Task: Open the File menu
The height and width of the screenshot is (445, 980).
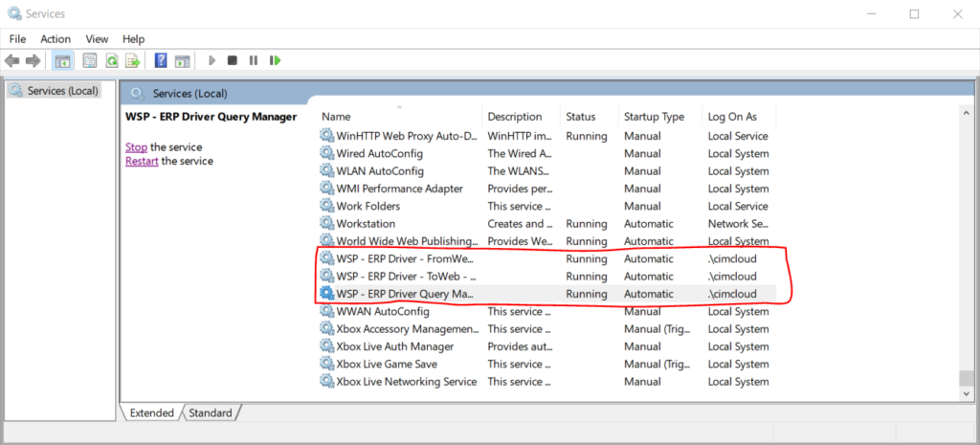Action: pyautogui.click(x=17, y=38)
